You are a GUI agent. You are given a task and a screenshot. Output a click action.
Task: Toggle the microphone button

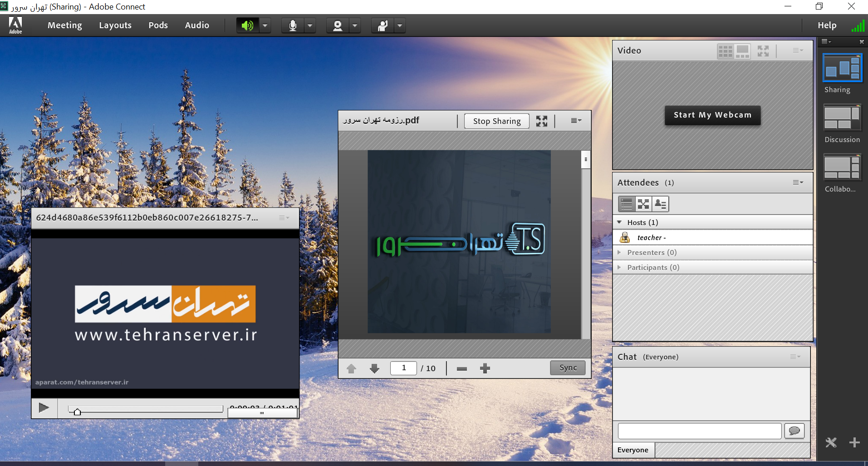(x=293, y=25)
